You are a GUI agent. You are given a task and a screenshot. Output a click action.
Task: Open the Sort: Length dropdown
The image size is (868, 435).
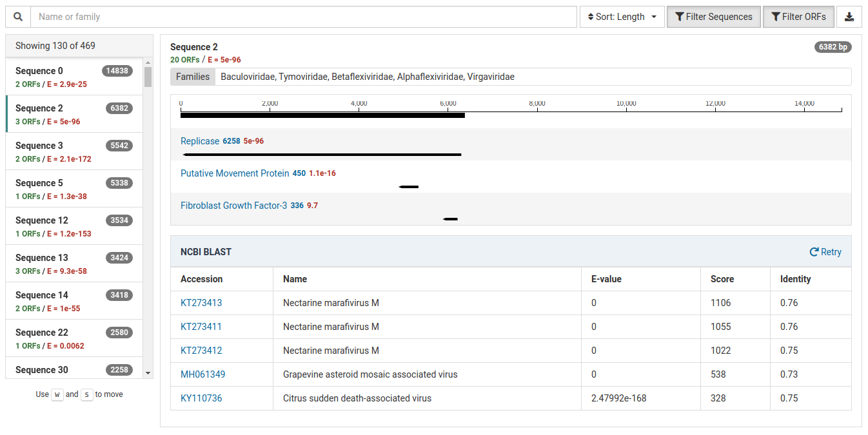(622, 17)
